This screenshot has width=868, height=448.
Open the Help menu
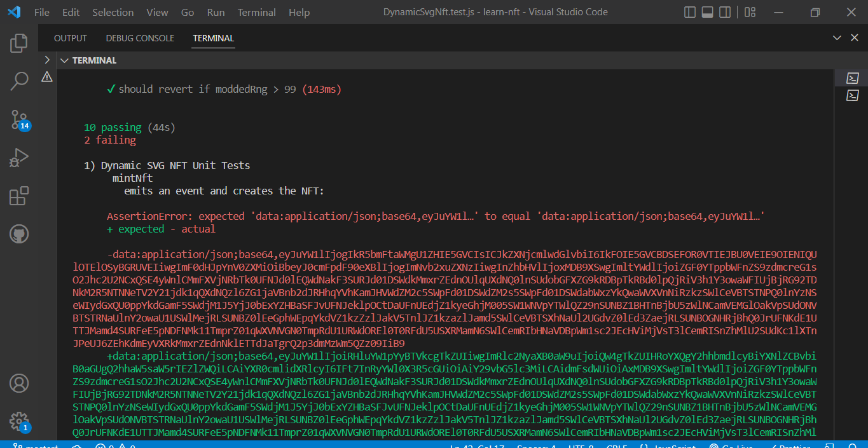pos(299,12)
